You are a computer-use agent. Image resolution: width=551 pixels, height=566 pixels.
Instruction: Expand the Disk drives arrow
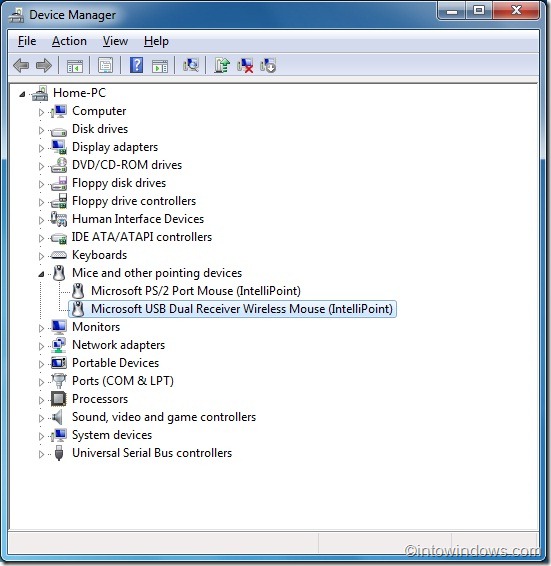pyautogui.click(x=41, y=130)
